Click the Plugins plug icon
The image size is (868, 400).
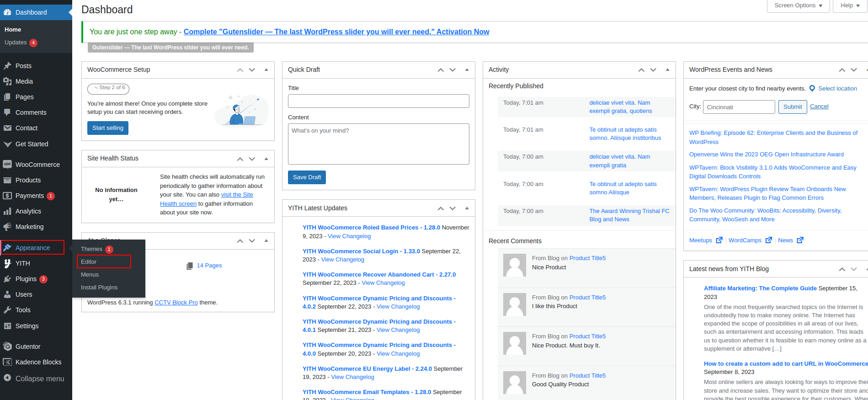click(7, 279)
